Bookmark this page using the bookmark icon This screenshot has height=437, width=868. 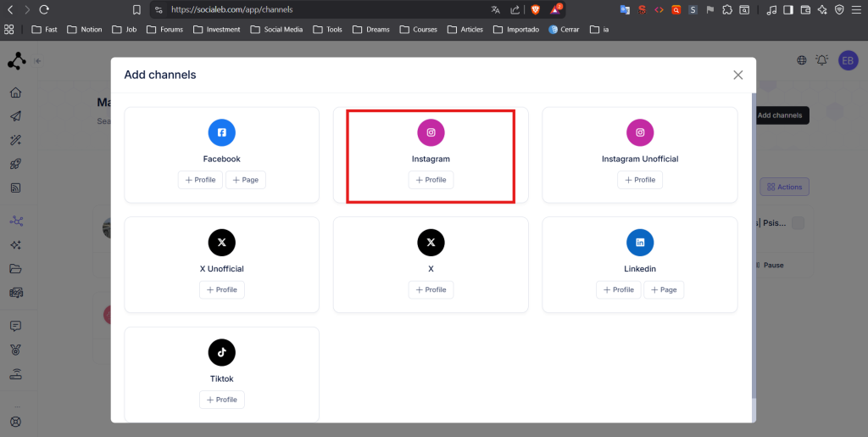pyautogui.click(x=136, y=10)
